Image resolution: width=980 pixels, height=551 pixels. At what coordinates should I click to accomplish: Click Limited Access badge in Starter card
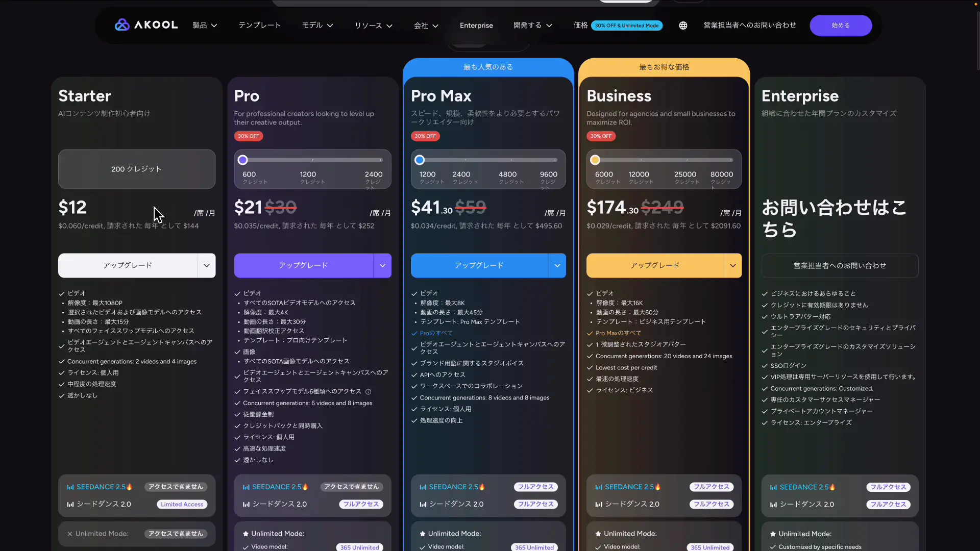(182, 505)
